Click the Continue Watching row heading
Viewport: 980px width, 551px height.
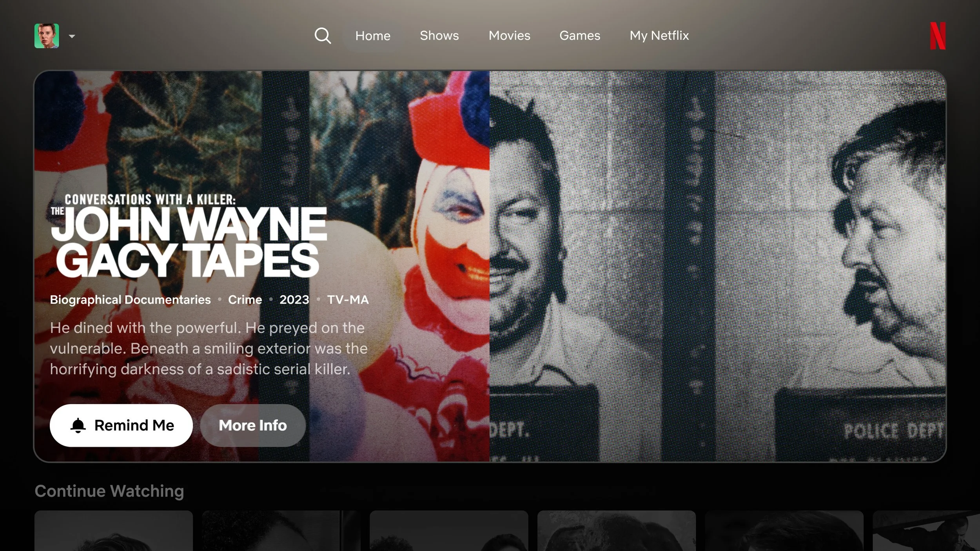tap(109, 491)
